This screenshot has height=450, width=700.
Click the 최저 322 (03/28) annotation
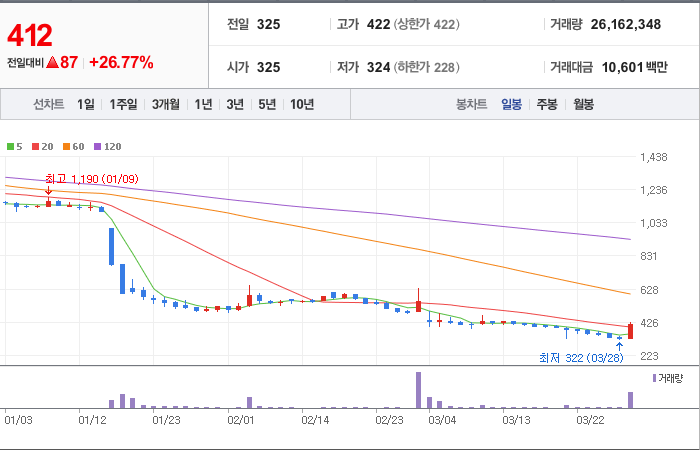581,358
